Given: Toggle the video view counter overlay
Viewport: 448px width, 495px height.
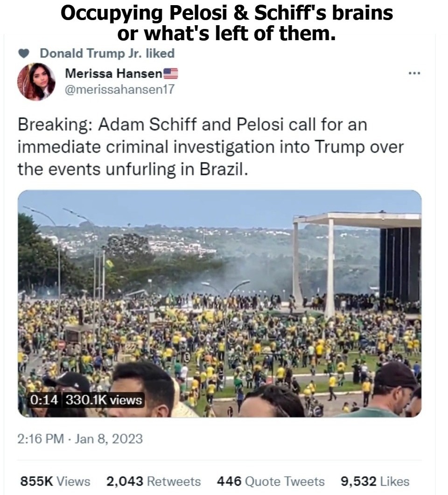Looking at the screenshot, I should tap(103, 399).
